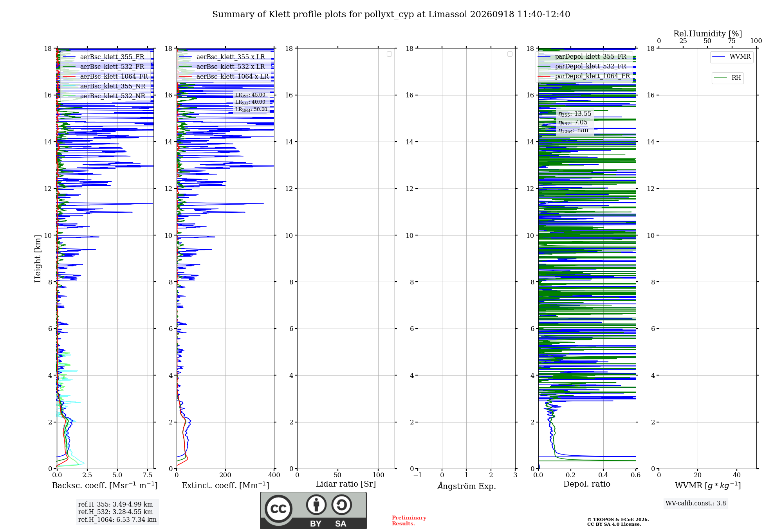Click ref.H_355: 3.49-4.99 km text

[115, 505]
